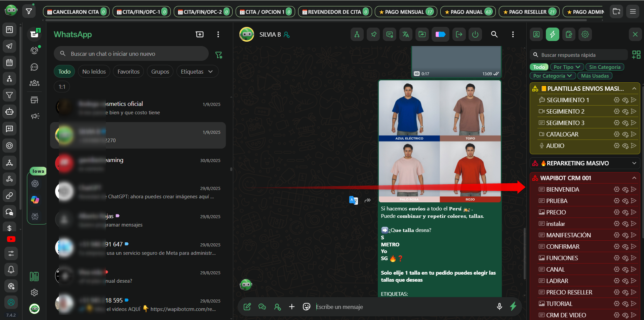The height and width of the screenshot is (320, 644).
Task: Click the Más Usadas filter button
Action: click(x=595, y=76)
